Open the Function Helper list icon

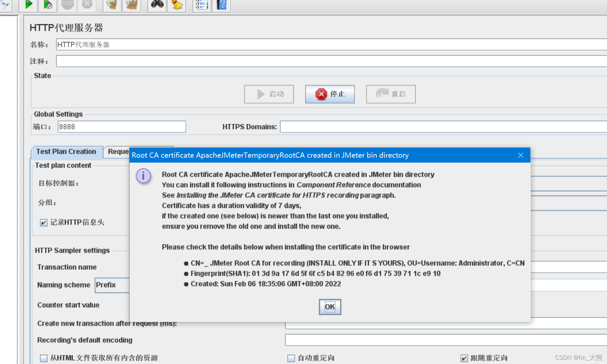pyautogui.click(x=202, y=5)
